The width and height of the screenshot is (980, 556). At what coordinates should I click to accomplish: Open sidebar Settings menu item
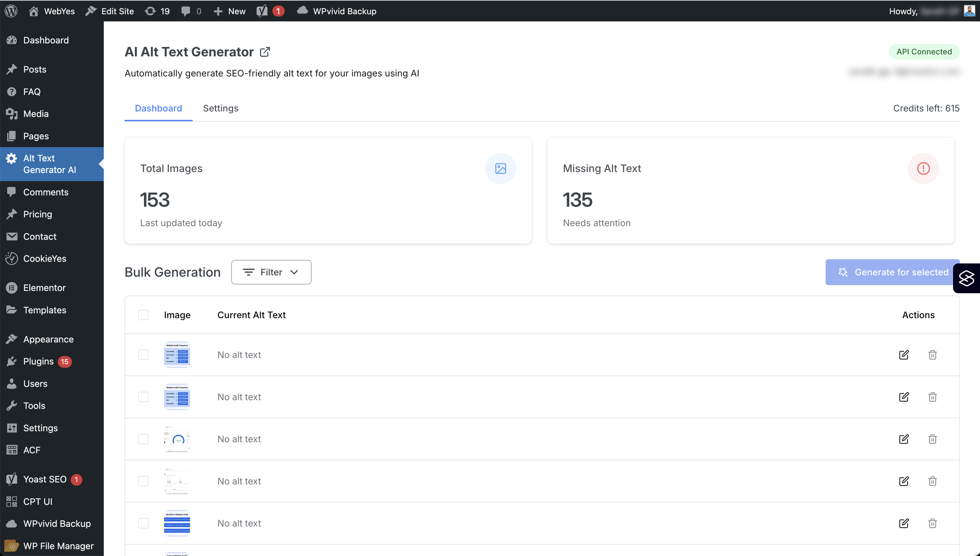coord(52,428)
